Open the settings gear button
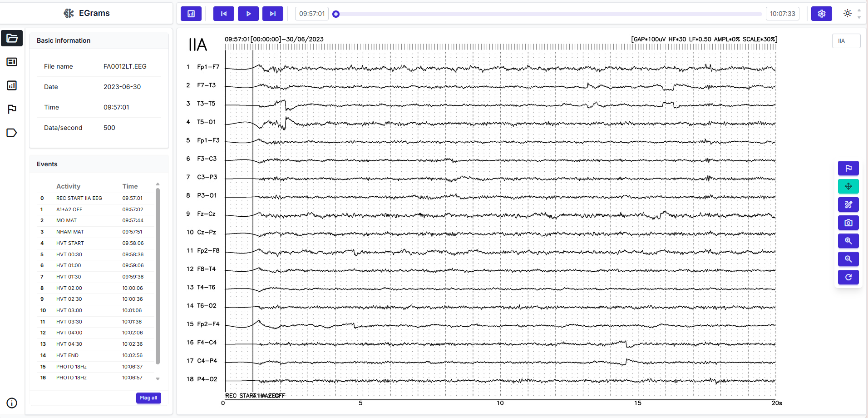 (x=821, y=14)
